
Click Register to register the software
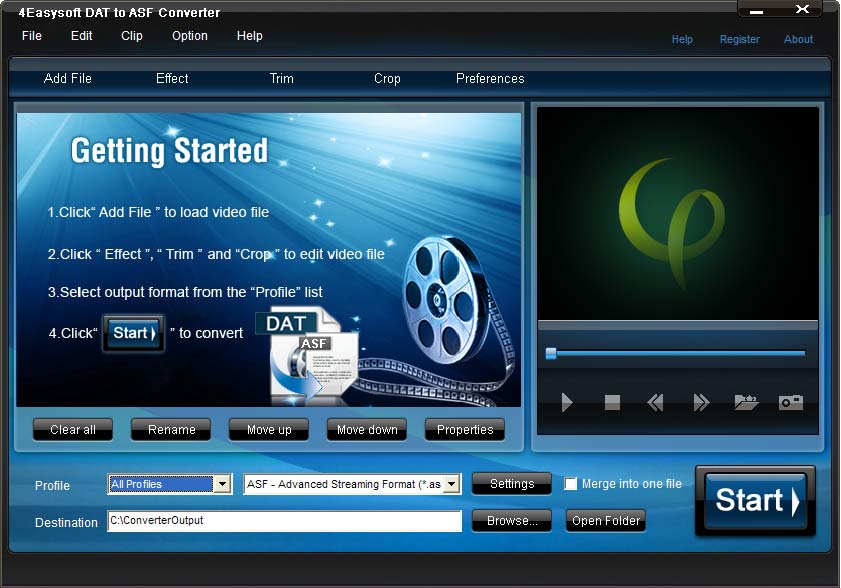739,39
